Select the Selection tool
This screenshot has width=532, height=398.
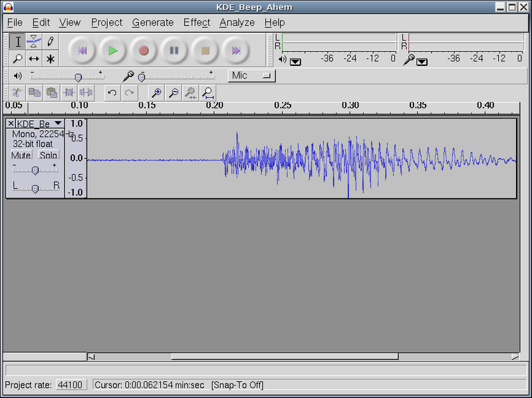[17, 42]
